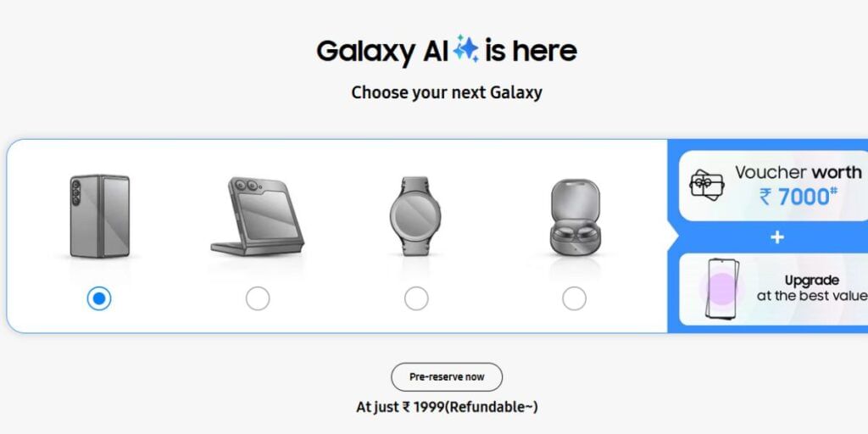Click the 'Voucher worth' label text

[798, 172]
